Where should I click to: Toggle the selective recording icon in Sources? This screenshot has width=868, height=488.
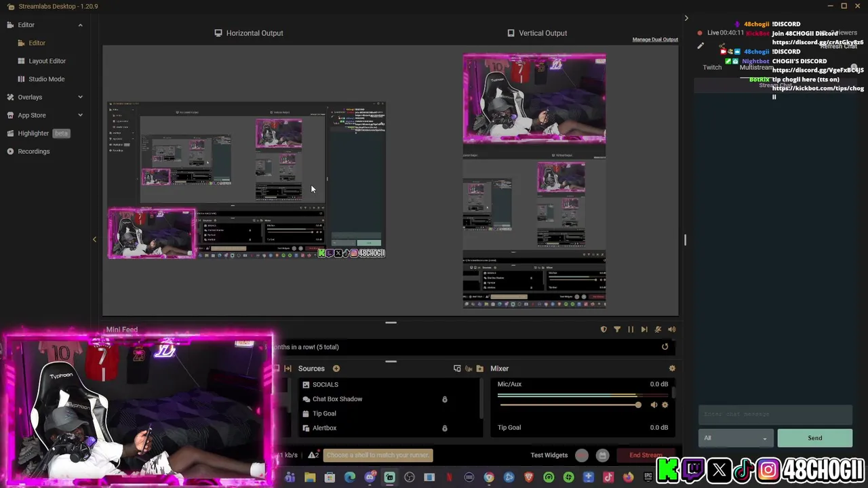pos(468,369)
